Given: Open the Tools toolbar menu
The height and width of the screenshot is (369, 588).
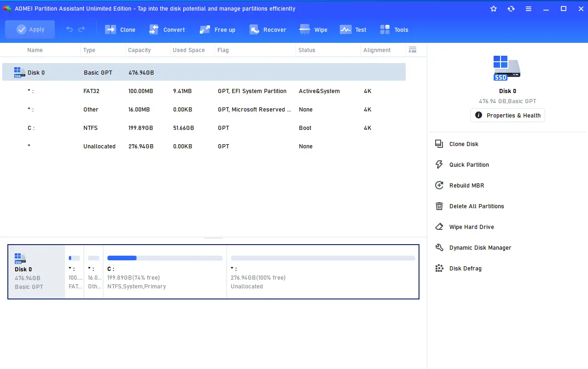Looking at the screenshot, I should click(394, 29).
